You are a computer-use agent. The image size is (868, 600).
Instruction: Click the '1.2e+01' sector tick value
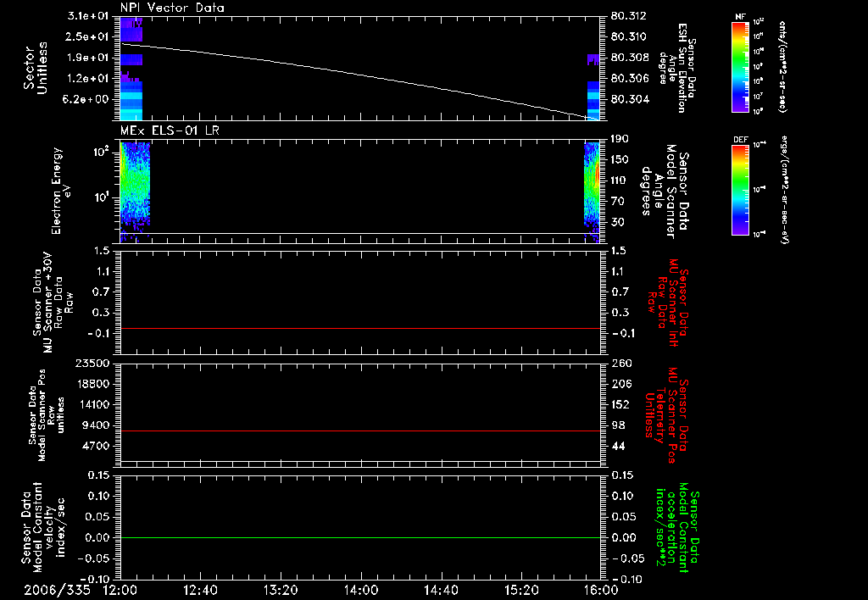pos(88,79)
